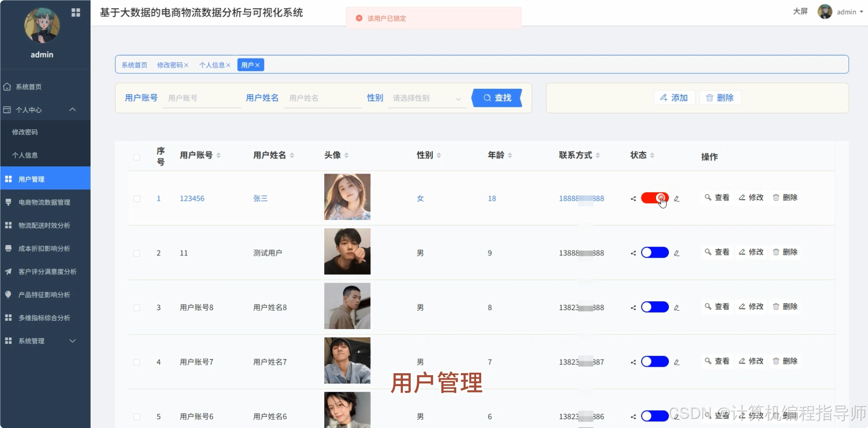This screenshot has height=428, width=868.
Task: Click the share icon beside 用户姓名8's switch
Action: pos(633,307)
